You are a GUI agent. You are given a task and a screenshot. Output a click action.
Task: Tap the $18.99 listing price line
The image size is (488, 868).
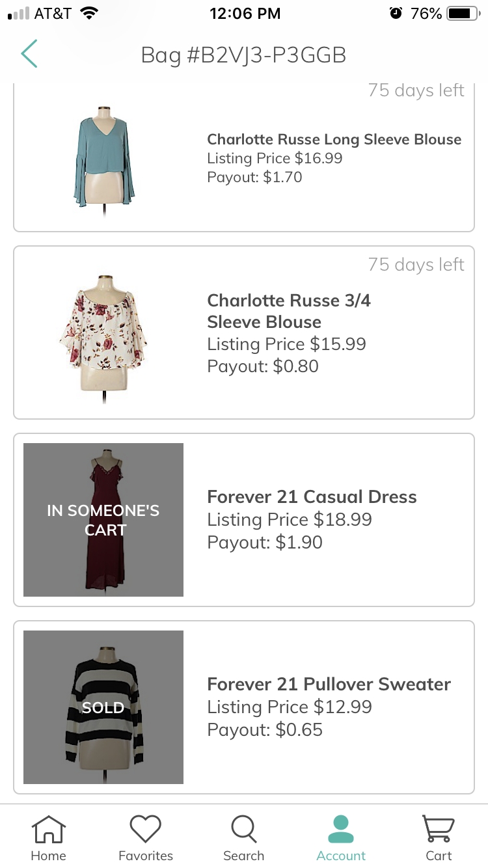290,520
